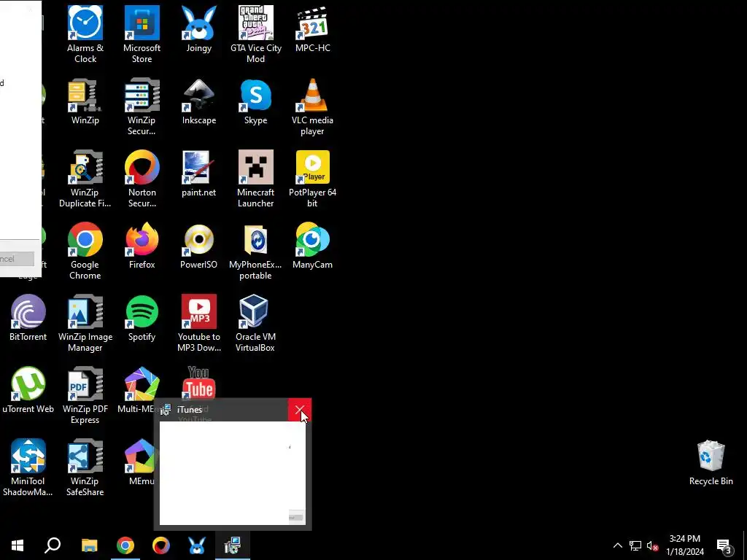Open Norton from the taskbar
747x560 pixels.
[x=161, y=545]
